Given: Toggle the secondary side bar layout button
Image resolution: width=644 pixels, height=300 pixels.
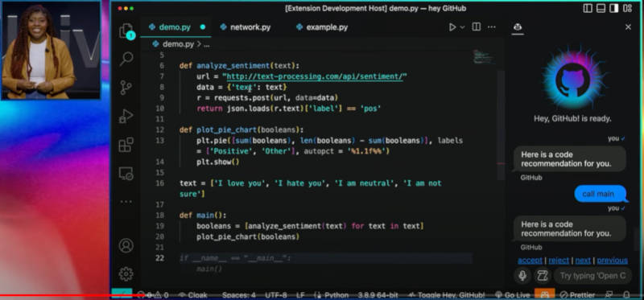Looking at the screenshot, I should (613, 8).
